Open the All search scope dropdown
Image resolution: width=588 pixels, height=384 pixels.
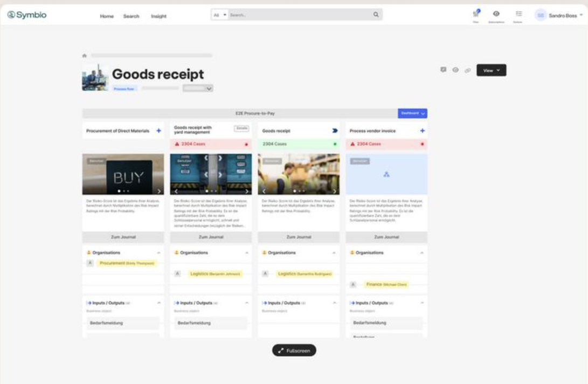point(219,15)
